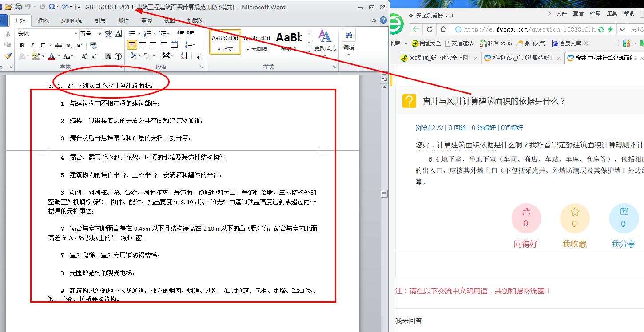Click the print preview icon in Word
Screen dimensions: 644x332
pos(18,7)
